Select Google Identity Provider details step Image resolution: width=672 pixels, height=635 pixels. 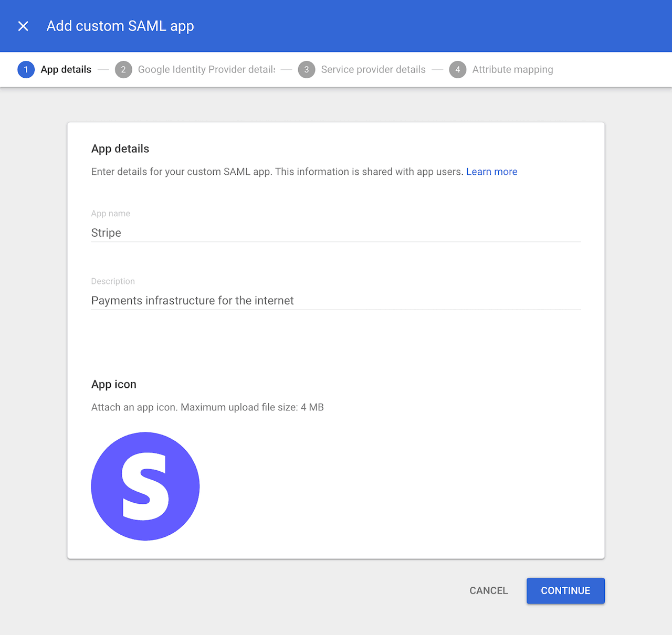pos(206,69)
